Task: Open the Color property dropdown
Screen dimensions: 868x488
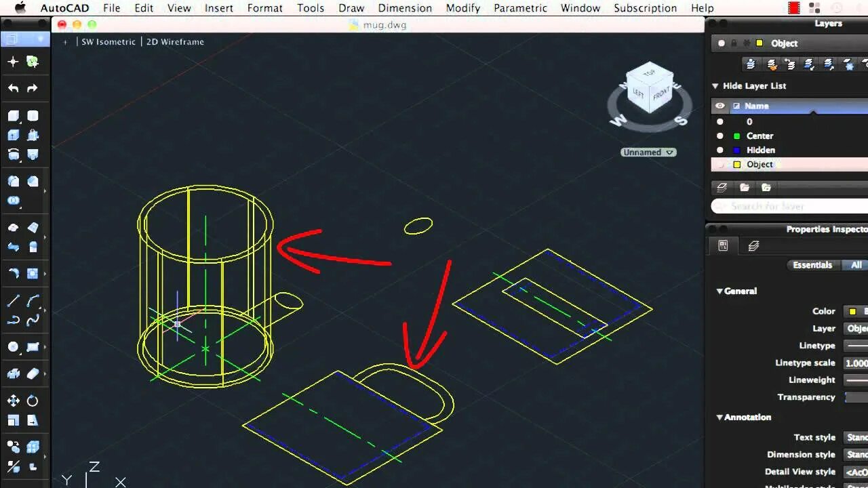Action: click(x=856, y=311)
